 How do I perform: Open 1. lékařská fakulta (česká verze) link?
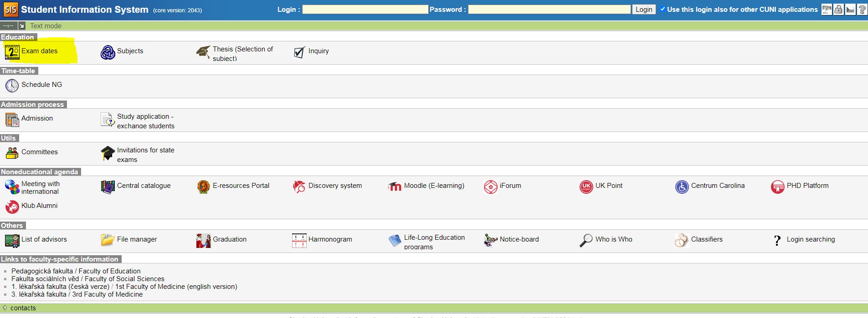click(x=61, y=287)
